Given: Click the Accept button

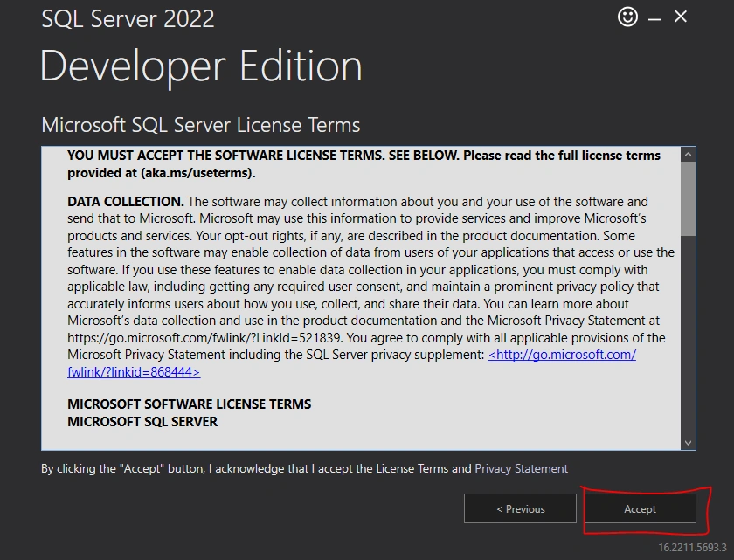Looking at the screenshot, I should [640, 508].
